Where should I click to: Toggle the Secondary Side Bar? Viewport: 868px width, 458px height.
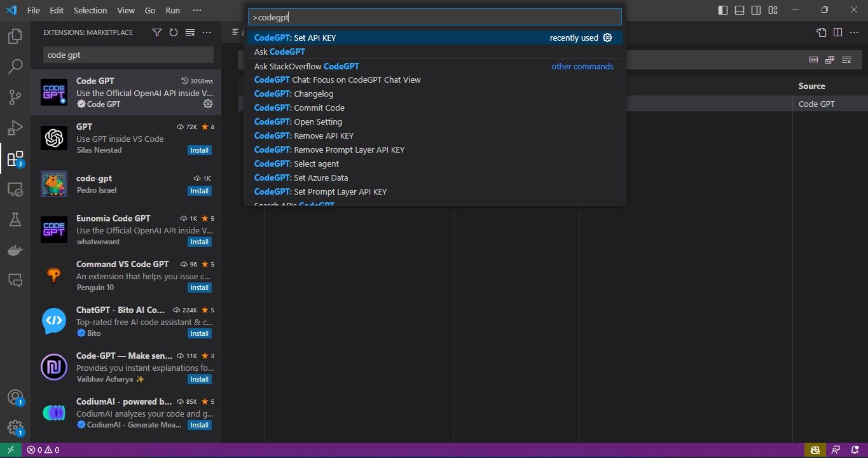coord(756,10)
